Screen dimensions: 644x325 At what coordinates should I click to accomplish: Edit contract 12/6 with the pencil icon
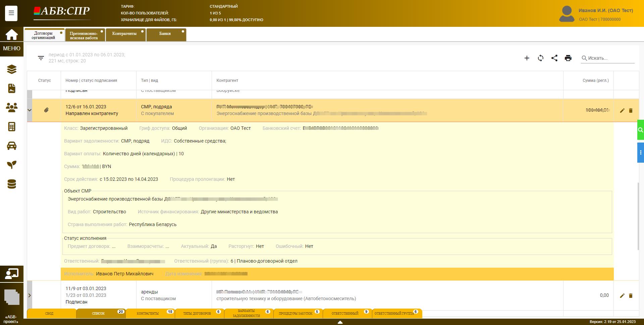click(x=622, y=110)
